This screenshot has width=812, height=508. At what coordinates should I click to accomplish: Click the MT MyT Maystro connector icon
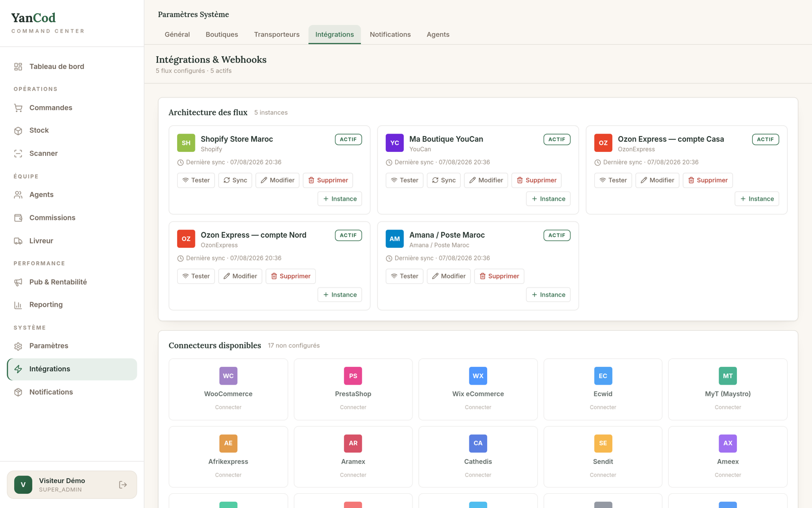coord(728,376)
